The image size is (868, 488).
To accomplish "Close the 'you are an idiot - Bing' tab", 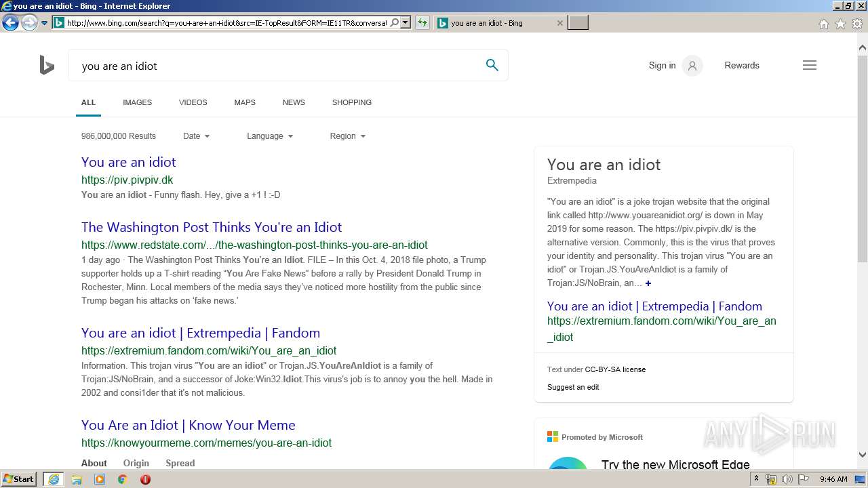I will click(x=559, y=22).
